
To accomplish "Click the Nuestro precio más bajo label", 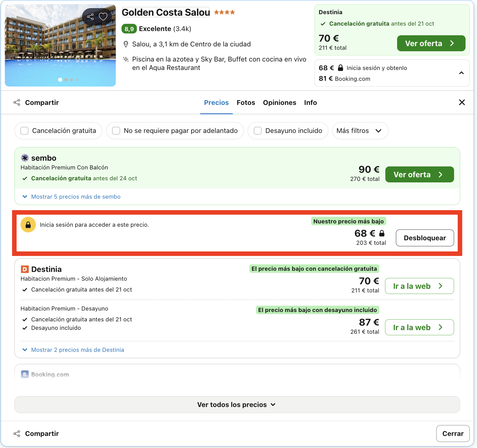I will 348,221.
